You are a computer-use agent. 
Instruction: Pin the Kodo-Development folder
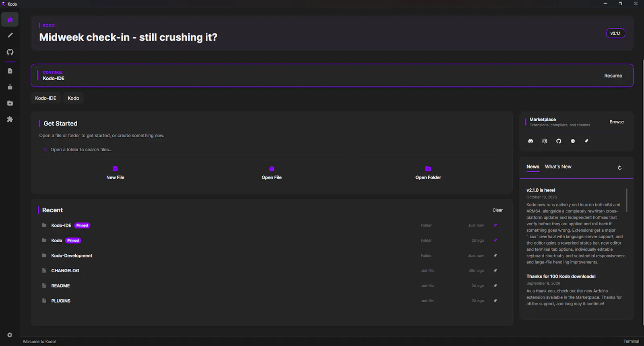(x=495, y=255)
